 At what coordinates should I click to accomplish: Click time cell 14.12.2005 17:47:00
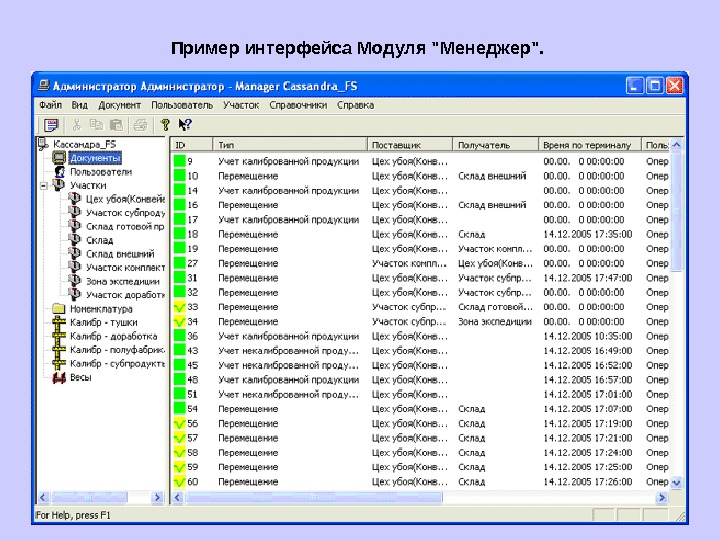[x=587, y=278]
